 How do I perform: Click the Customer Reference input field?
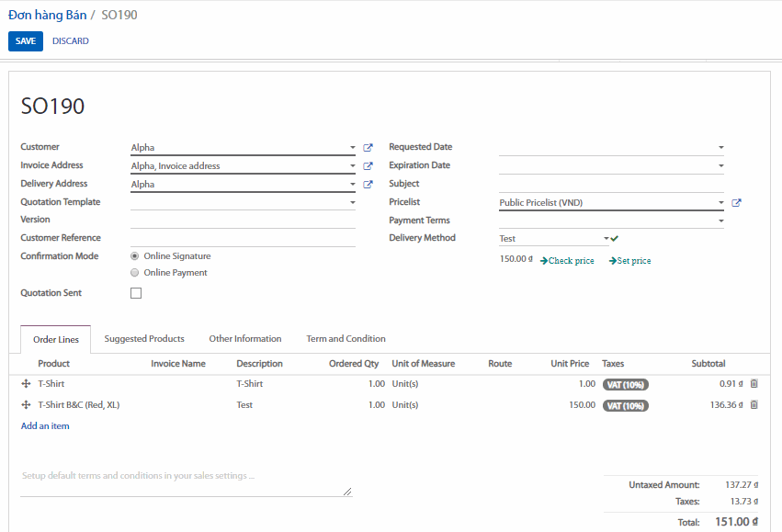point(243,239)
